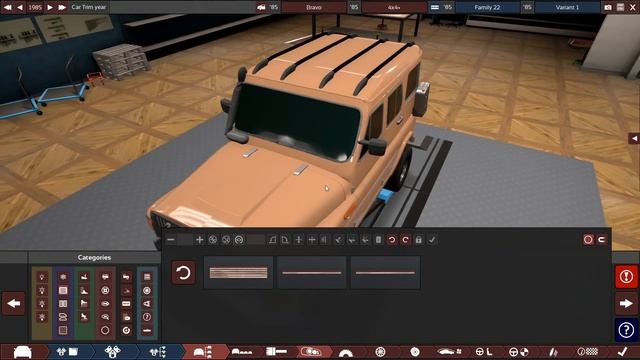Rotate fixture clockwise with red arrow
This screenshot has width=640, height=360.
[405, 240]
